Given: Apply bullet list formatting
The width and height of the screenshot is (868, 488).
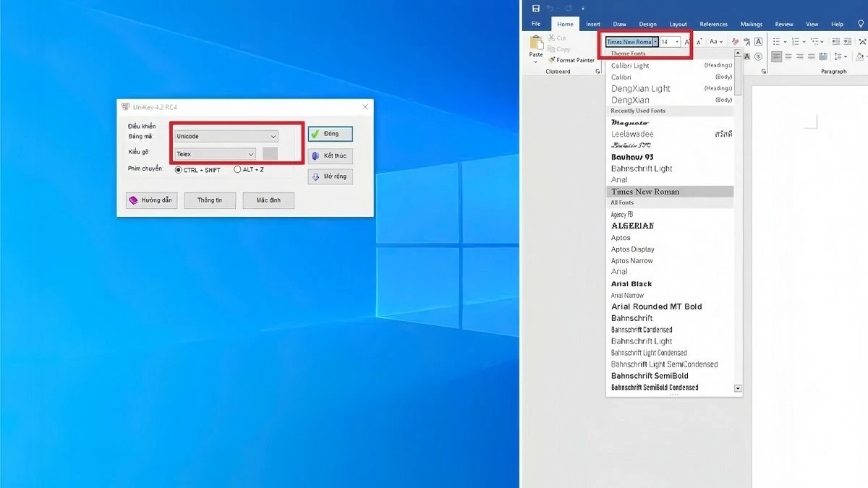Looking at the screenshot, I should (776, 41).
